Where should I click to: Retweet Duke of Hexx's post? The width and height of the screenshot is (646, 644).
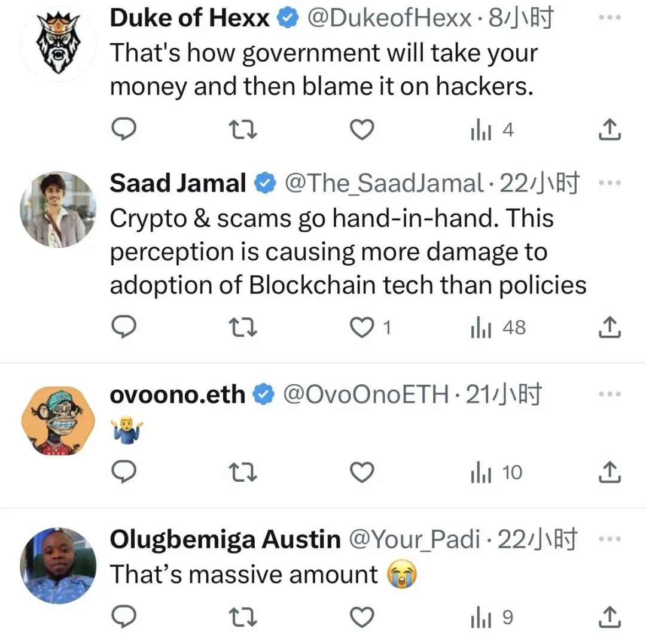[x=243, y=129]
